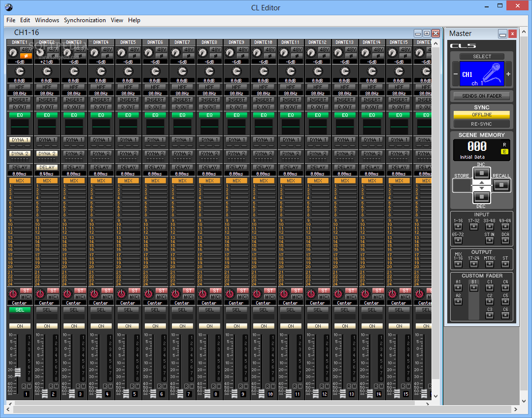Turn off channel 2 ON button
Screen dimensions: 532x418
(47, 326)
